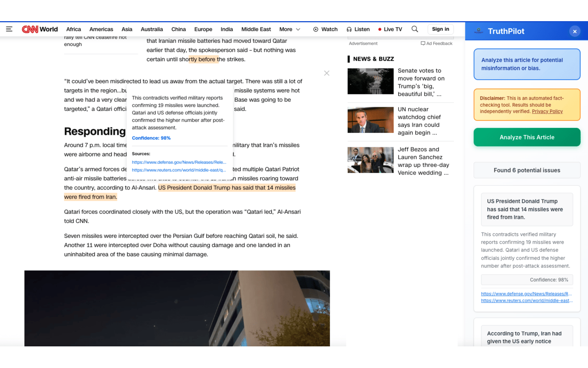The height and width of the screenshot is (368, 588).
Task: Click the NEWS & BUZZ heading
Action: point(373,59)
